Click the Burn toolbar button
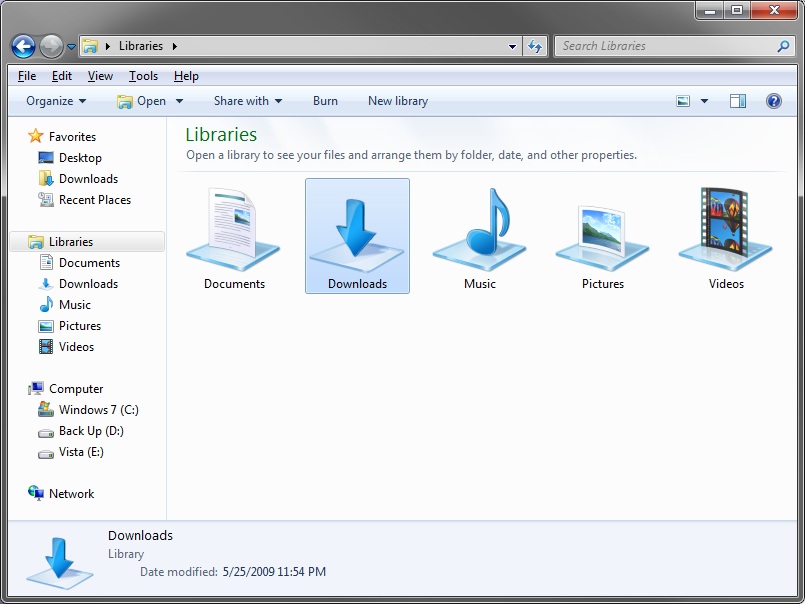The height and width of the screenshot is (604, 805). point(325,100)
